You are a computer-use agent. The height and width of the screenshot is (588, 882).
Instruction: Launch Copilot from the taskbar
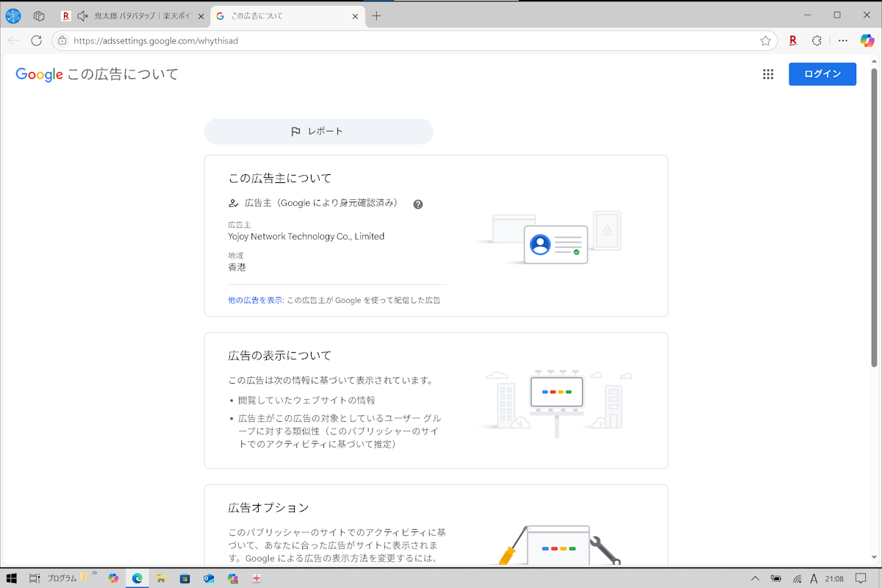click(x=113, y=578)
